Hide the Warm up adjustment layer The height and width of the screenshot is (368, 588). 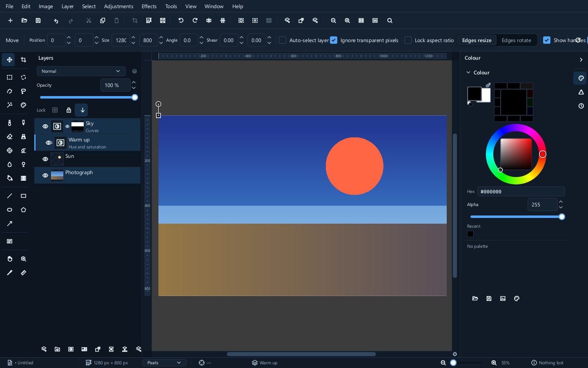pos(49,143)
